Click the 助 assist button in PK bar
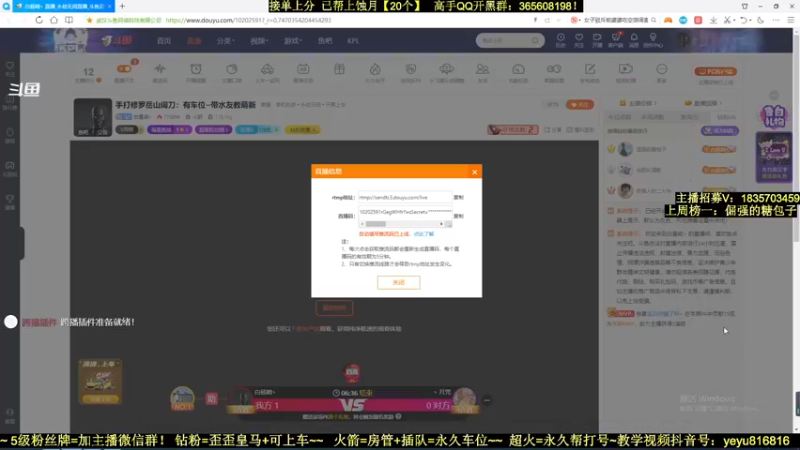Screen dimensions: 800x450 (211, 399)
